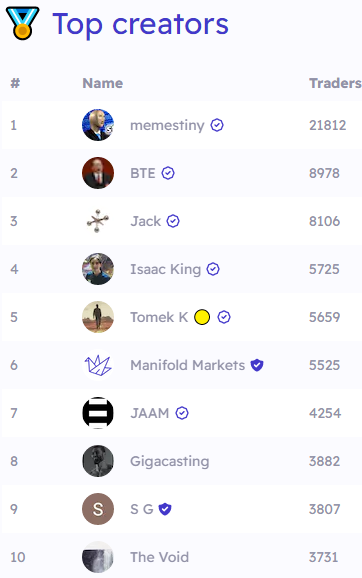Select Jack's molecule-style avatar
The width and height of the screenshot is (362, 578).
pyautogui.click(x=98, y=221)
